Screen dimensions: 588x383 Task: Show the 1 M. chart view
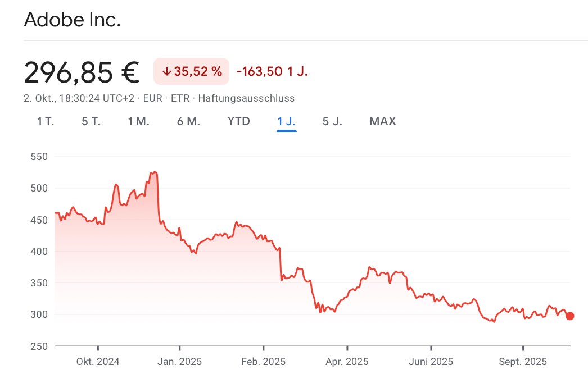[138, 121]
